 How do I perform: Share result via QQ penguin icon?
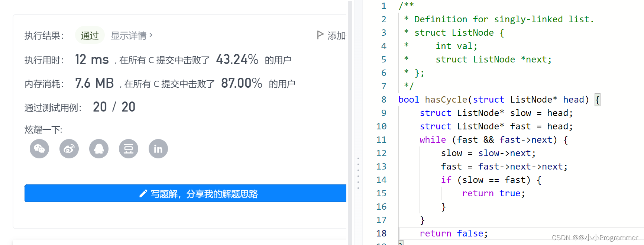pyautogui.click(x=99, y=149)
